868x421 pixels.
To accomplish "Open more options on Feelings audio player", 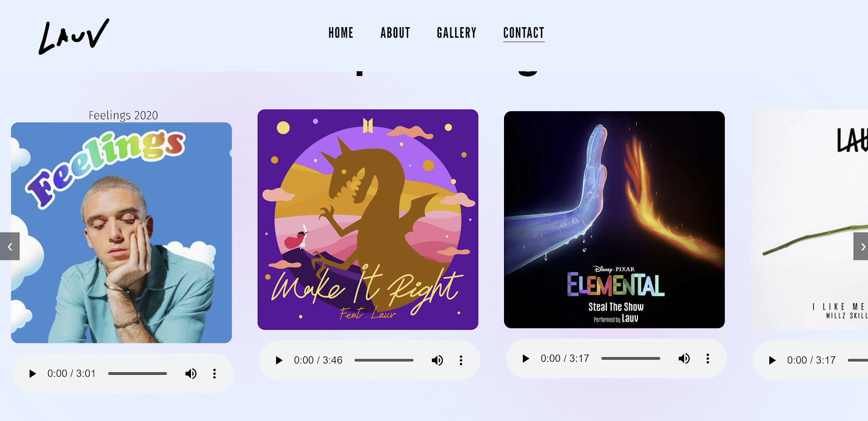I will [x=214, y=374].
